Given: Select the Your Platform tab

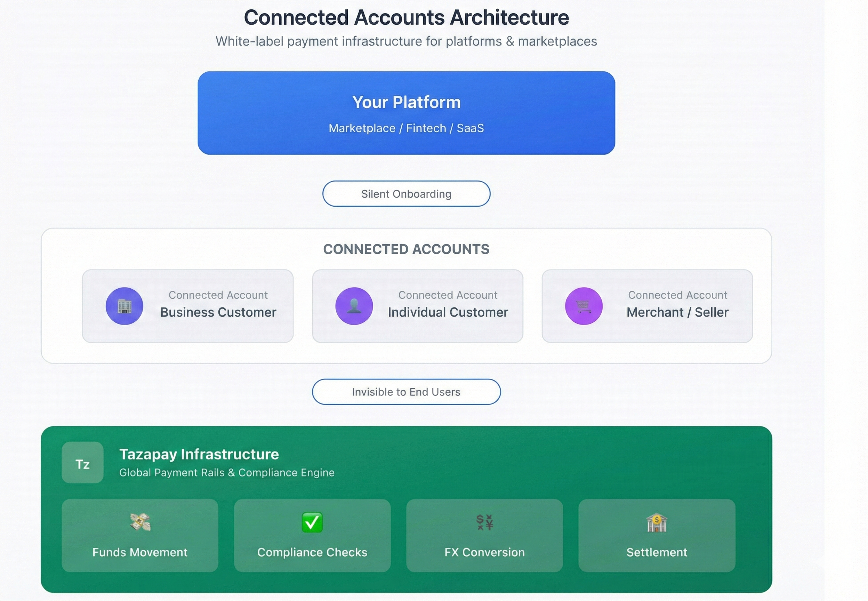Looking at the screenshot, I should (406, 102).
